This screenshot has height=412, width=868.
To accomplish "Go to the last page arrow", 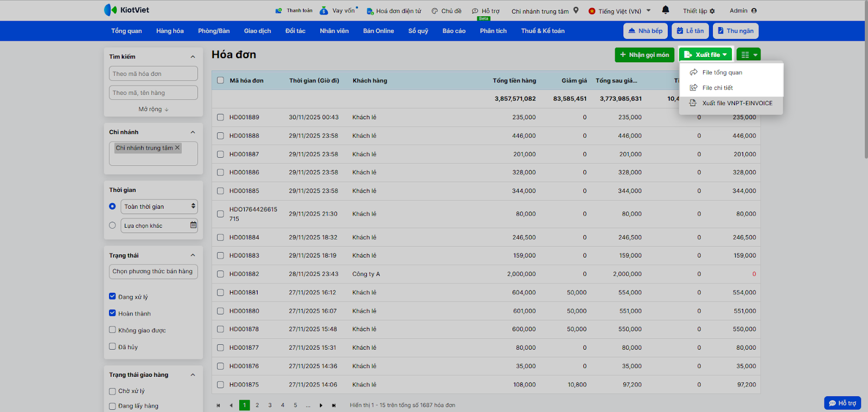I will tap(334, 405).
